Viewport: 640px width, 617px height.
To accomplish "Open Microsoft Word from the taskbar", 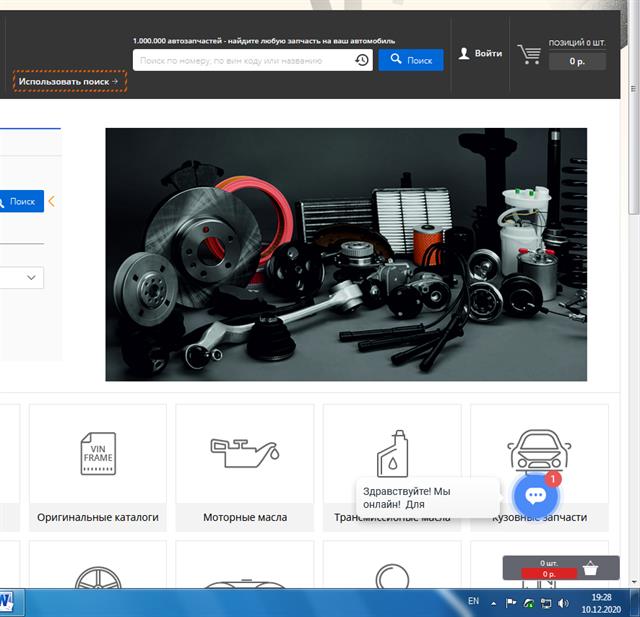I will pos(6,602).
